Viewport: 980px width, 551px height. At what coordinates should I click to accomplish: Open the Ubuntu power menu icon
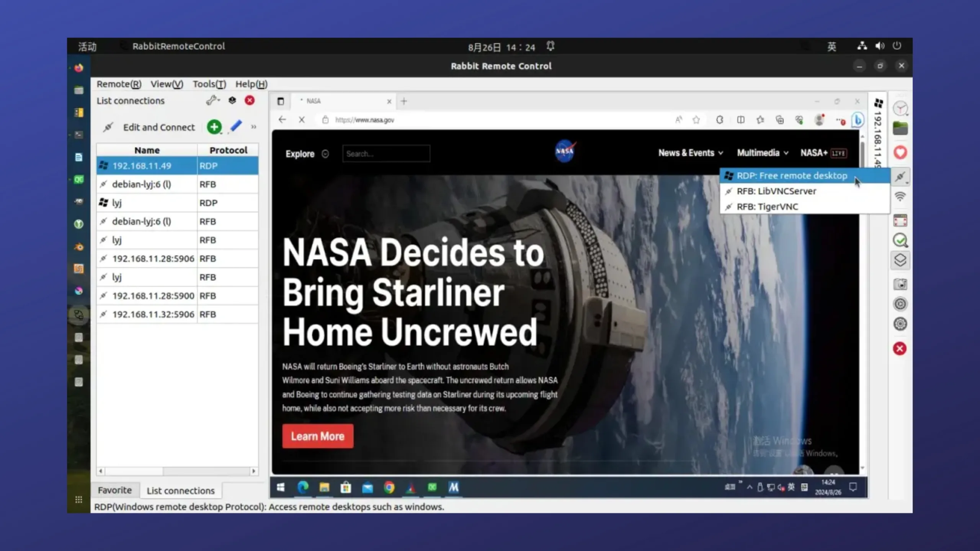click(x=897, y=46)
